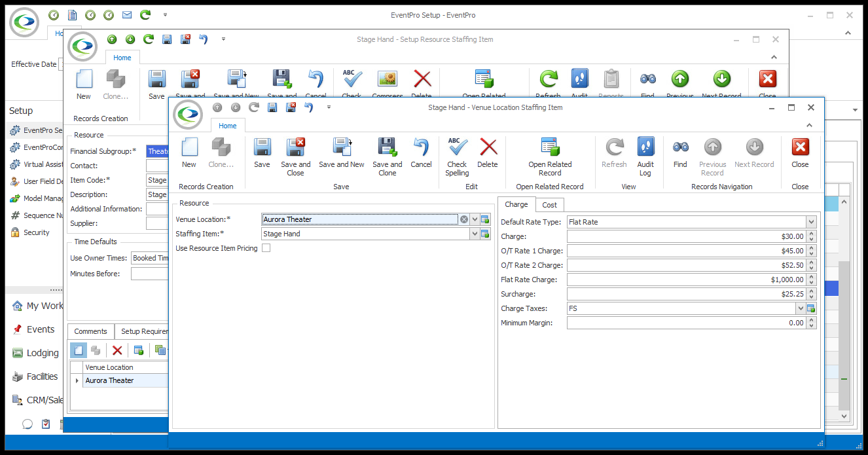Click Save and New in front window

coord(342,154)
